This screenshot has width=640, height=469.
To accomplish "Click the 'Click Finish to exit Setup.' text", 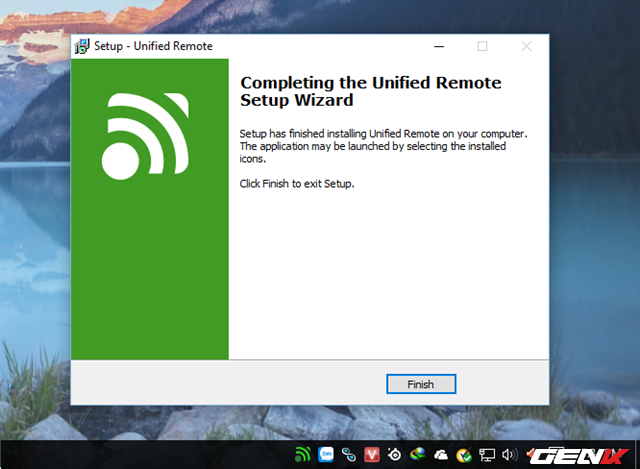I will pyautogui.click(x=297, y=184).
